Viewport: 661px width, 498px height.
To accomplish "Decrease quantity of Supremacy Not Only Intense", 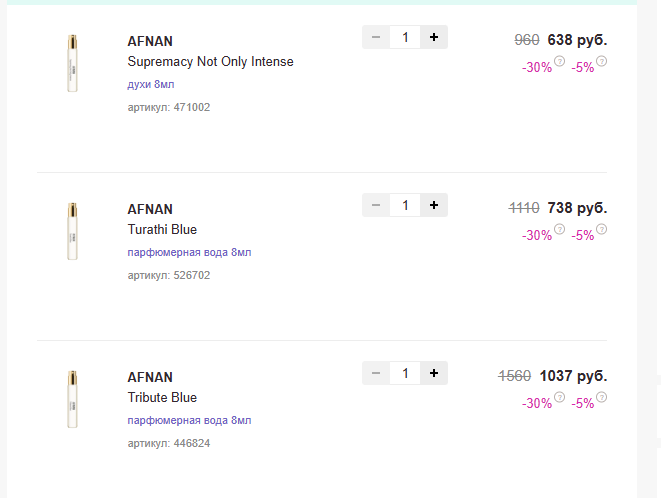I will coord(376,37).
